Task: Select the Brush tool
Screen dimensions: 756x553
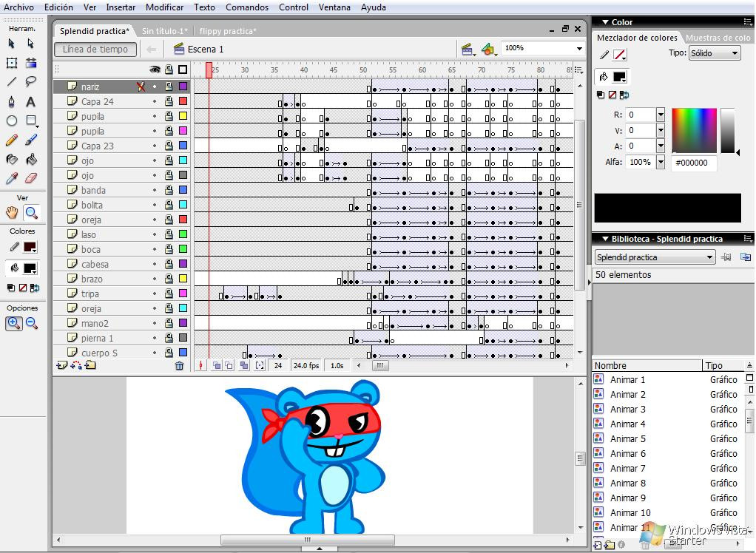Action: [x=31, y=140]
